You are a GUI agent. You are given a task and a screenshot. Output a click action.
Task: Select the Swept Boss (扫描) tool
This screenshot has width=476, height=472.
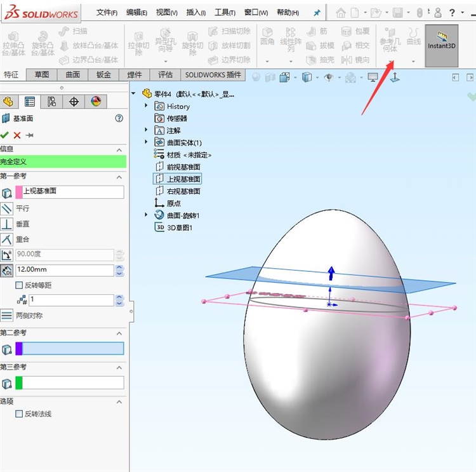(x=73, y=31)
